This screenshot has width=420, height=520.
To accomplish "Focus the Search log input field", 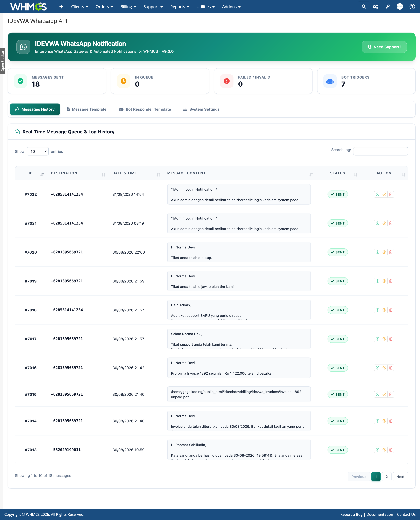I will [x=381, y=151].
